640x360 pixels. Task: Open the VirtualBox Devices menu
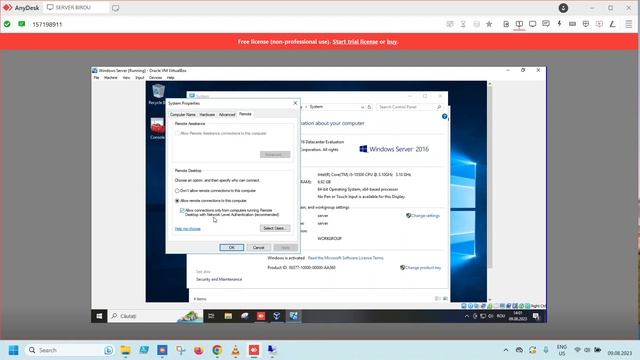[155, 78]
